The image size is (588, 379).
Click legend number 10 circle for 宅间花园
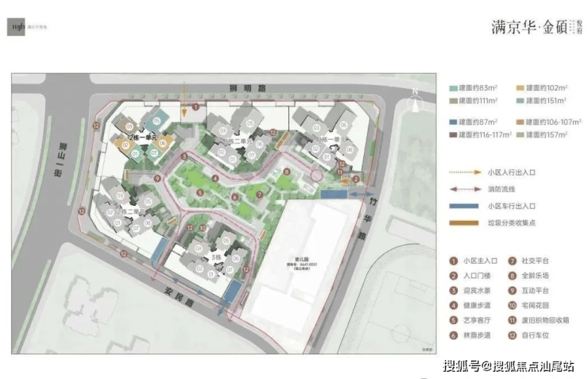[513, 306]
